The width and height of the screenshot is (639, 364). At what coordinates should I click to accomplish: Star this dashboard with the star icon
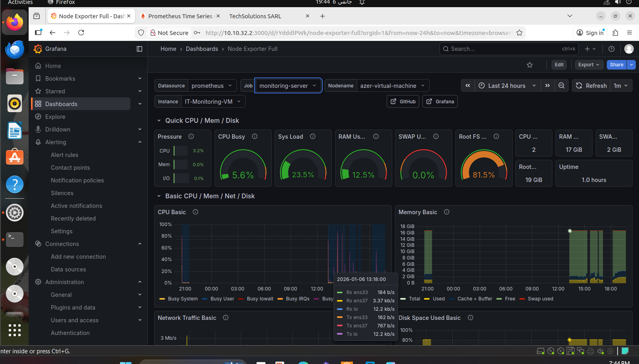tap(530, 65)
